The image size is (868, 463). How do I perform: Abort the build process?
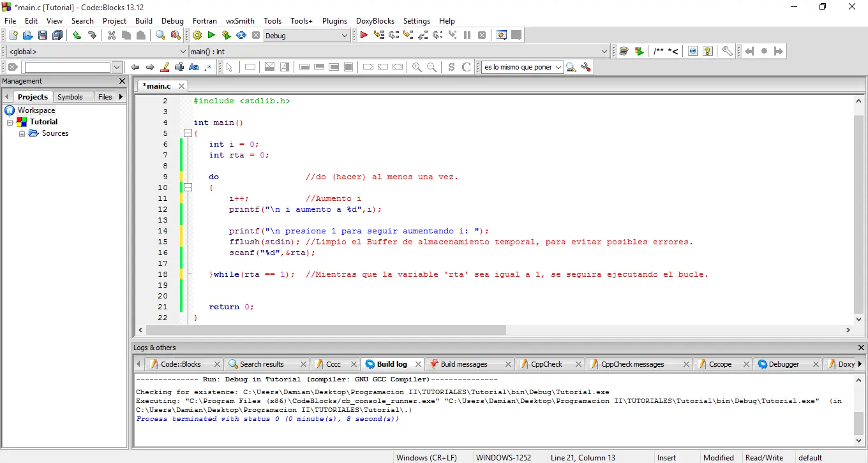tap(256, 35)
